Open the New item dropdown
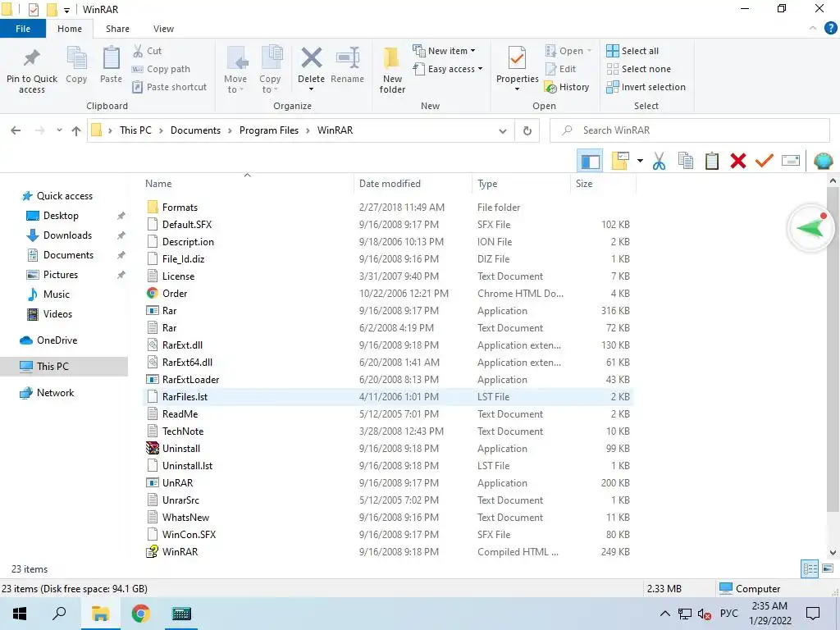 (x=444, y=51)
